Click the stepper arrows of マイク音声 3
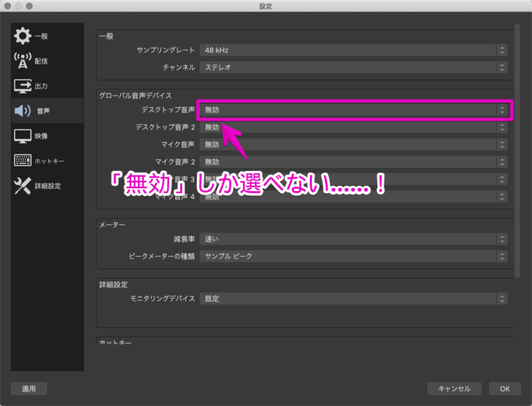 502,179
